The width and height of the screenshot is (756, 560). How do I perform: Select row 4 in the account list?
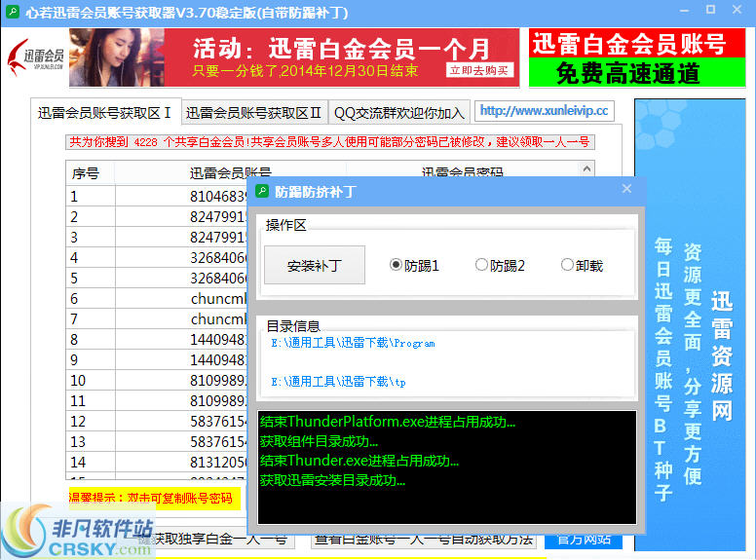point(157,258)
